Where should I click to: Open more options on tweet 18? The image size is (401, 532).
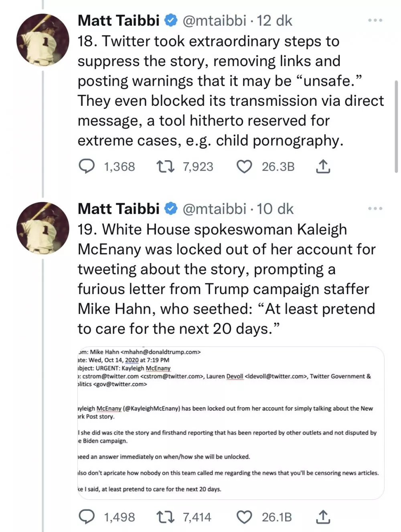click(375, 20)
